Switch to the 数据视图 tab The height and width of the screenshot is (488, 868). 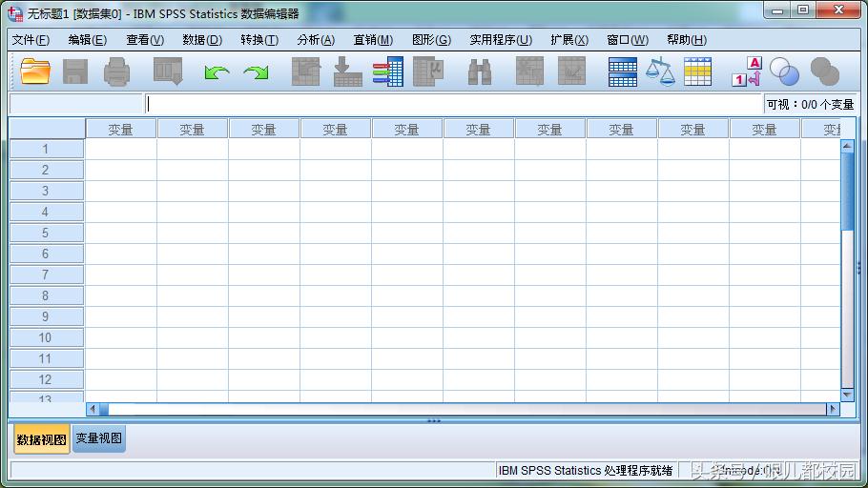pyautogui.click(x=42, y=439)
